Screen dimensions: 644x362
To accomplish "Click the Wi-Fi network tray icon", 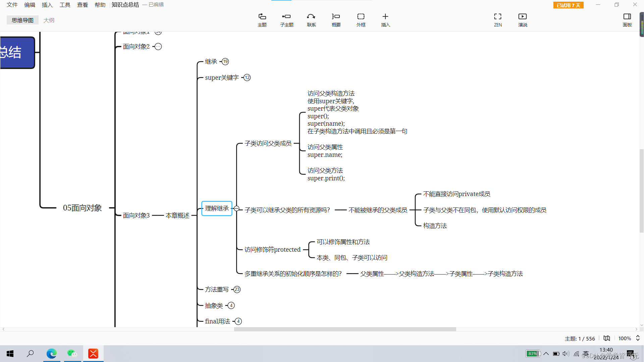I will pos(577,354).
